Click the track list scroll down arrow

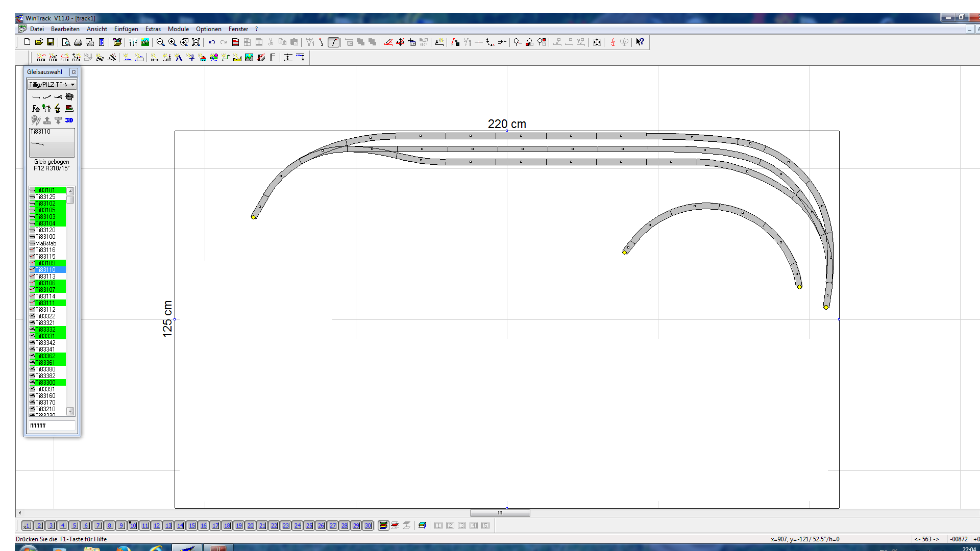click(x=70, y=411)
